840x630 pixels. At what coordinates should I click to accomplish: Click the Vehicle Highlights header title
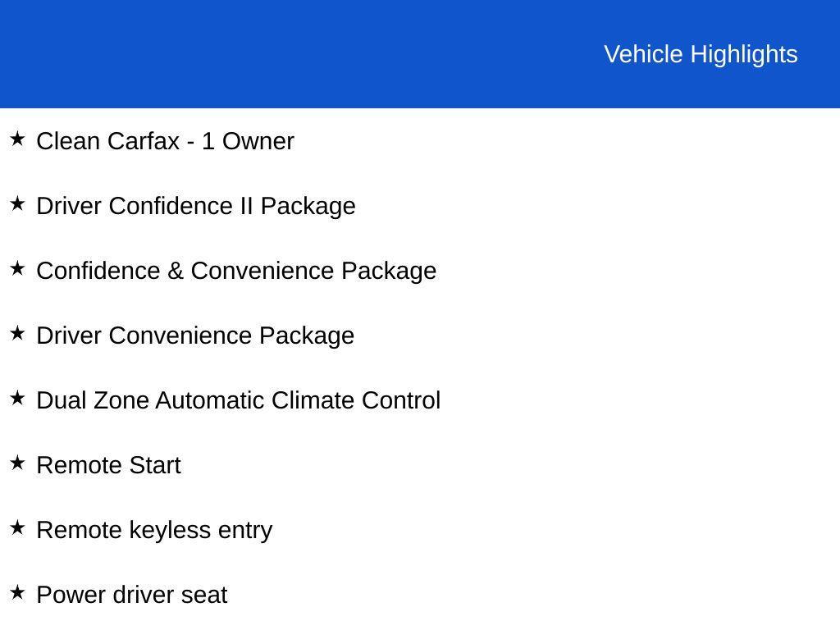[701, 54]
